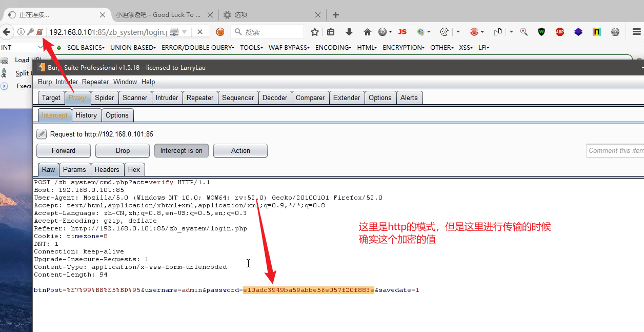Expand the LFI dropdown
Viewport: 644px width, 332px height.
click(x=484, y=48)
